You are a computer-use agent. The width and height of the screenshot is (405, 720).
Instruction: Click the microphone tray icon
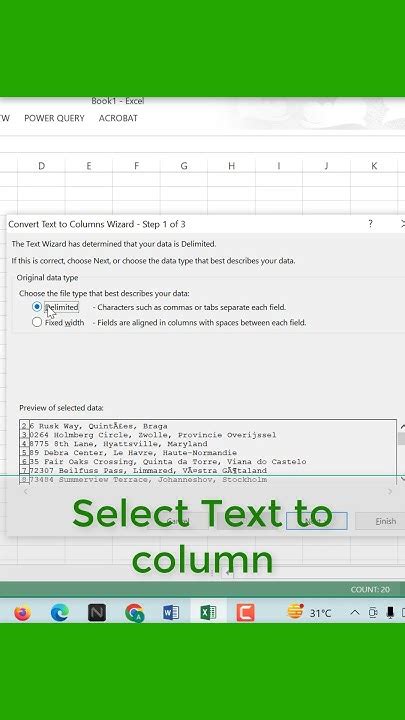[x=390, y=613]
